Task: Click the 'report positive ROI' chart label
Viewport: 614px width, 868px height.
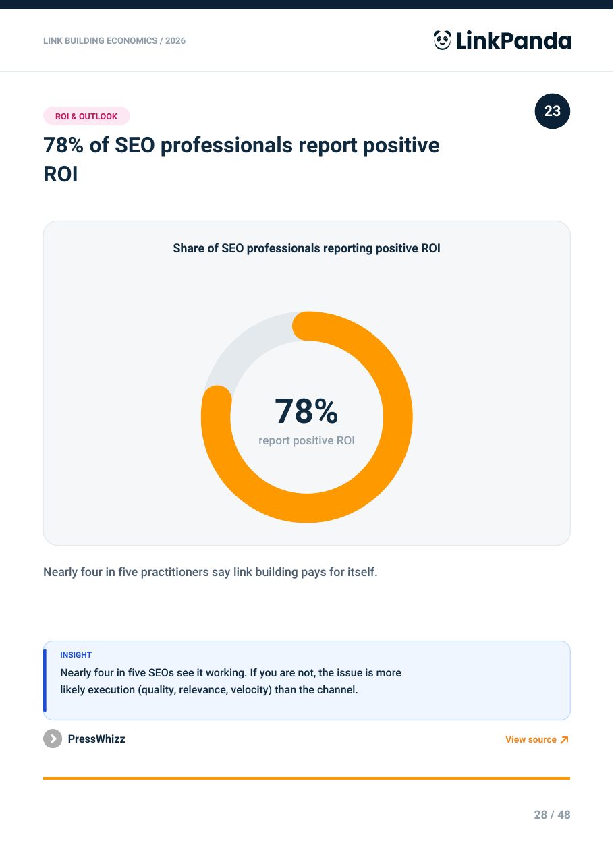Action: coord(306,440)
